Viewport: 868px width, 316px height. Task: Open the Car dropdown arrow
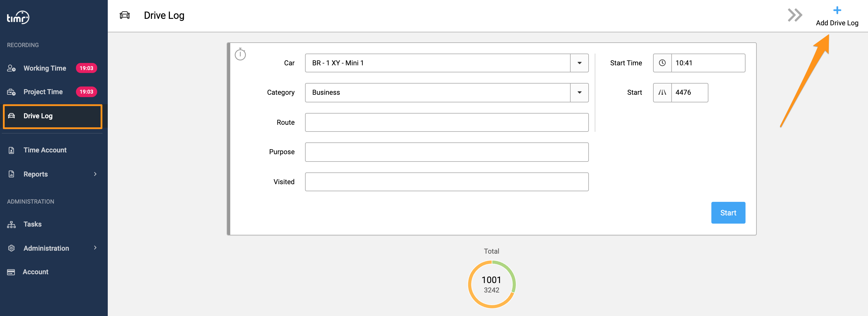[x=579, y=63]
